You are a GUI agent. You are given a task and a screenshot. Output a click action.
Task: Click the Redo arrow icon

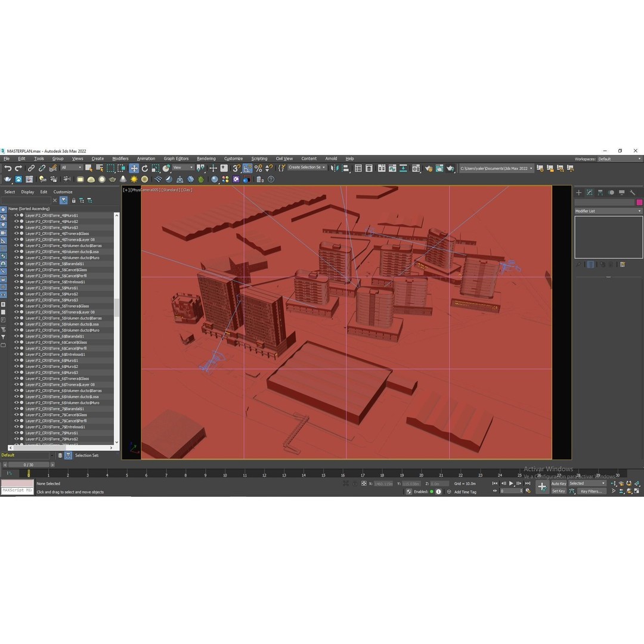click(18, 168)
